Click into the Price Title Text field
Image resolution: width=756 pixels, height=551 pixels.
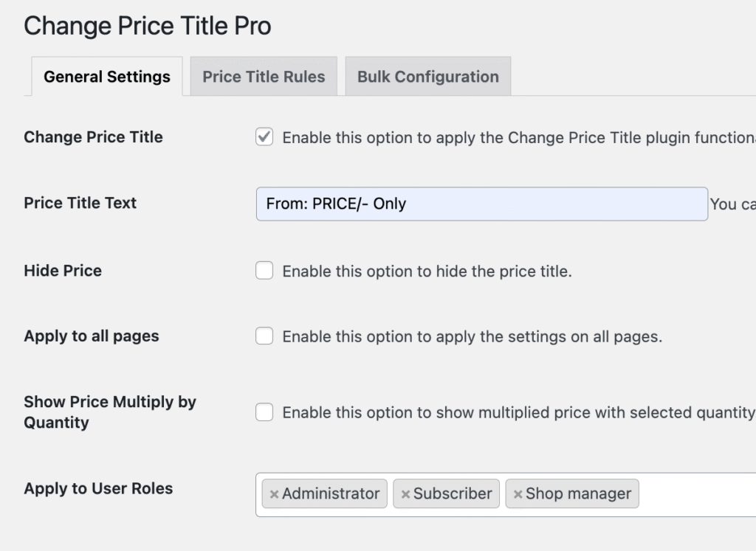(x=481, y=204)
